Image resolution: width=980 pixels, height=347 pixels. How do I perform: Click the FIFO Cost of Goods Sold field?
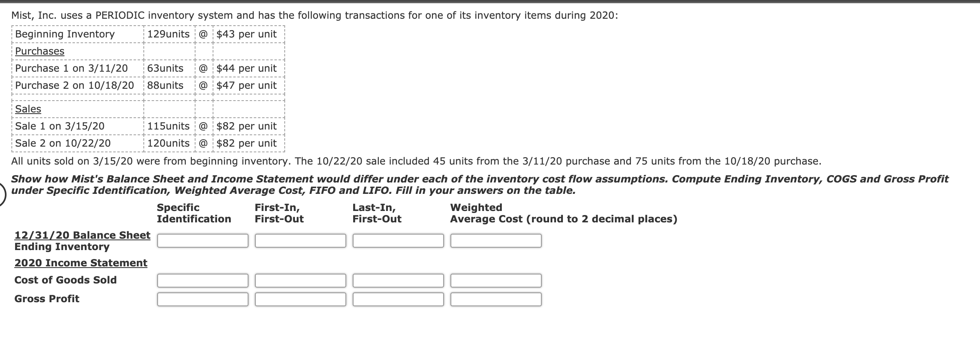(x=300, y=280)
